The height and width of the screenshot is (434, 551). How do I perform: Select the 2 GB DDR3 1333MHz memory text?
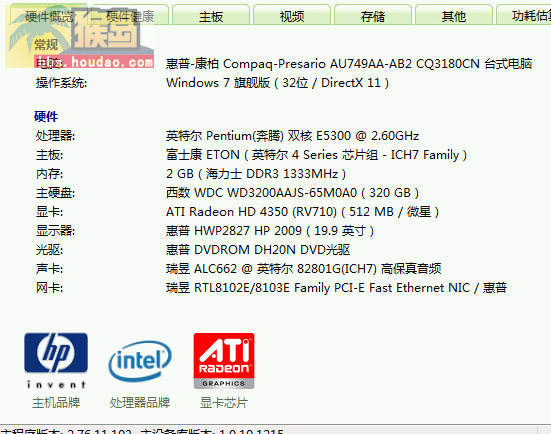[x=256, y=174]
